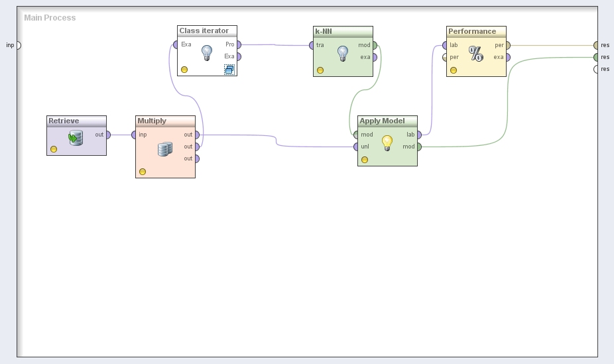This screenshot has width=614, height=364.
Task: Click the Multiply inp input port
Action: tap(134, 135)
